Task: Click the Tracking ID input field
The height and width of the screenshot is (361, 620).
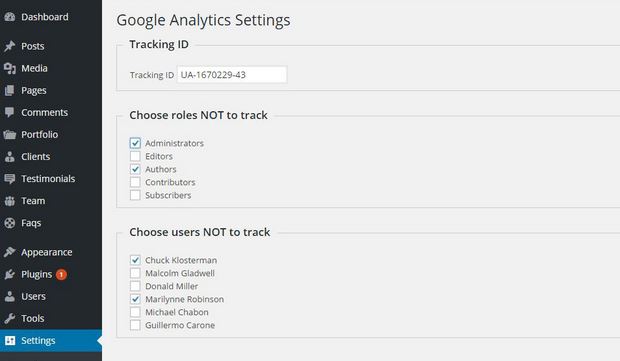Action: tap(232, 75)
